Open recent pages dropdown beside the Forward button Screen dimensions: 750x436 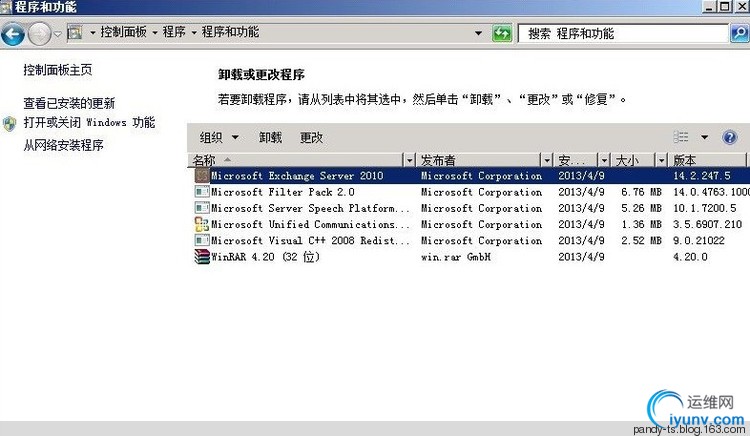pyautogui.click(x=57, y=34)
